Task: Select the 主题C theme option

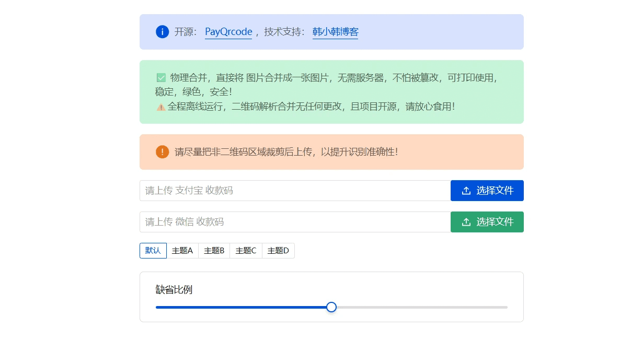Action: click(246, 251)
